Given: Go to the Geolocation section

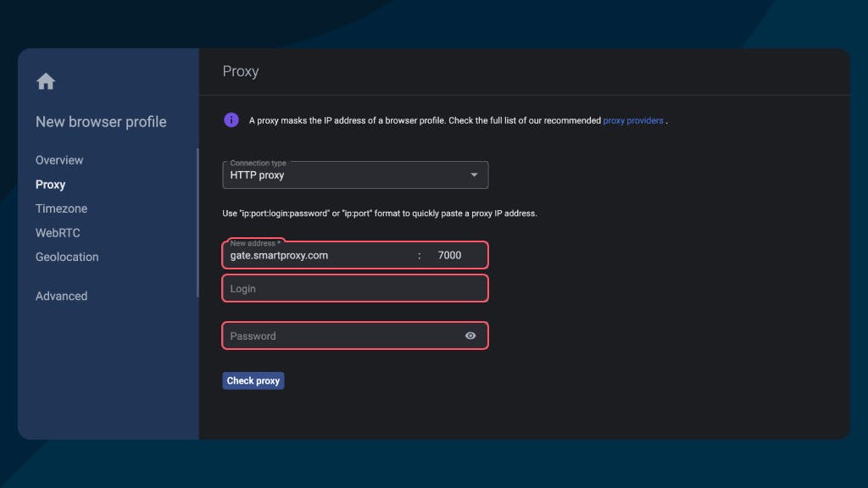Looking at the screenshot, I should coord(67,257).
